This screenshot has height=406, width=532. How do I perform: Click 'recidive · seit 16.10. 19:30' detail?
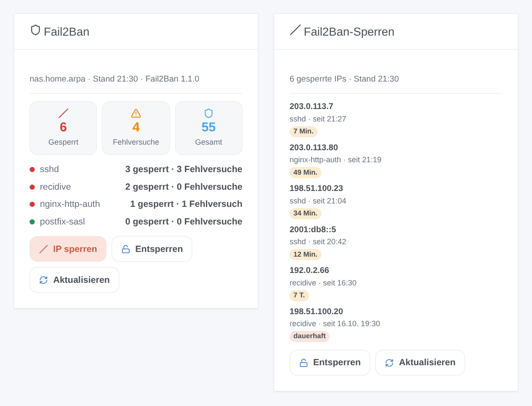335,324
